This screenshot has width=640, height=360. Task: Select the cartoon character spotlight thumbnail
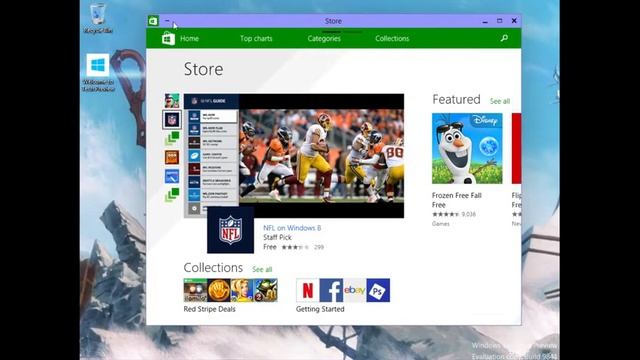[172, 100]
